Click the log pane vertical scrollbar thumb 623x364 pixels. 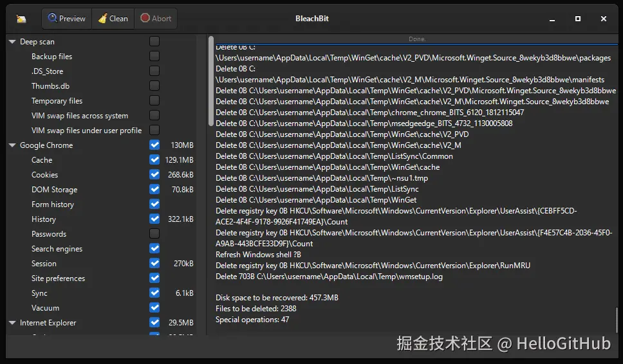tap(211, 82)
